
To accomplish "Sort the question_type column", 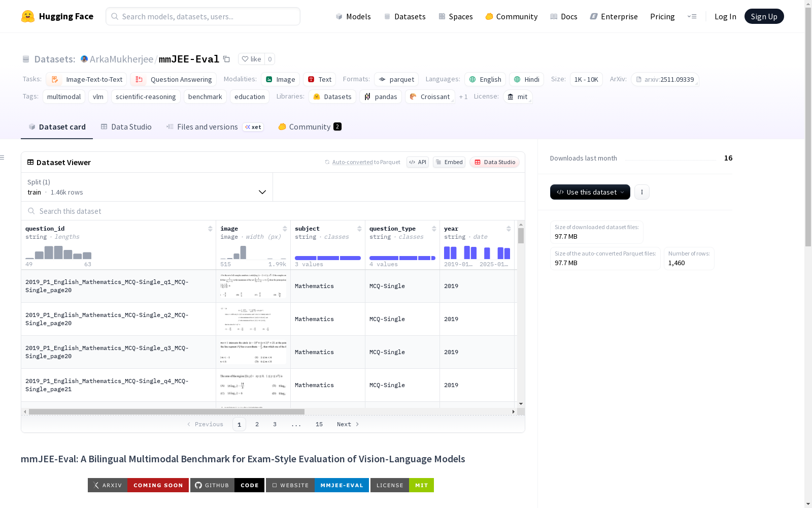I will [434, 229].
